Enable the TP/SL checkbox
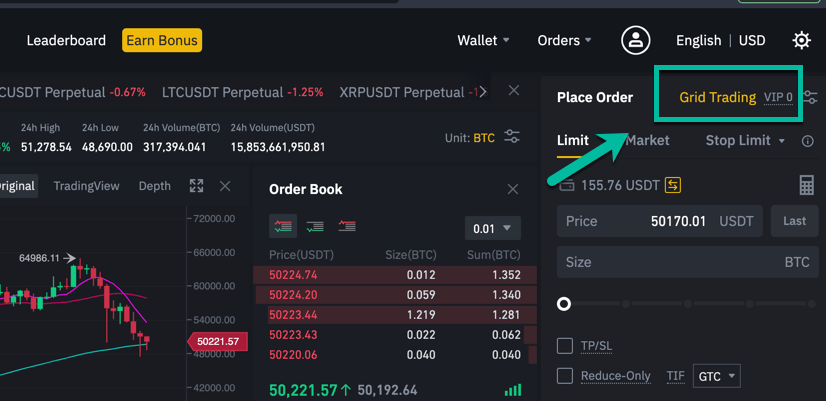 (x=565, y=346)
